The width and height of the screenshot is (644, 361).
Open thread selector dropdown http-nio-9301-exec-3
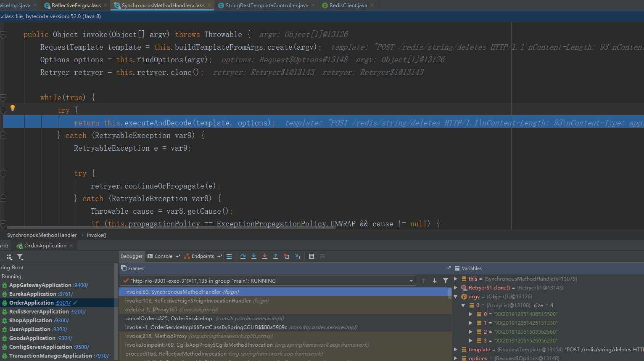pyautogui.click(x=268, y=281)
